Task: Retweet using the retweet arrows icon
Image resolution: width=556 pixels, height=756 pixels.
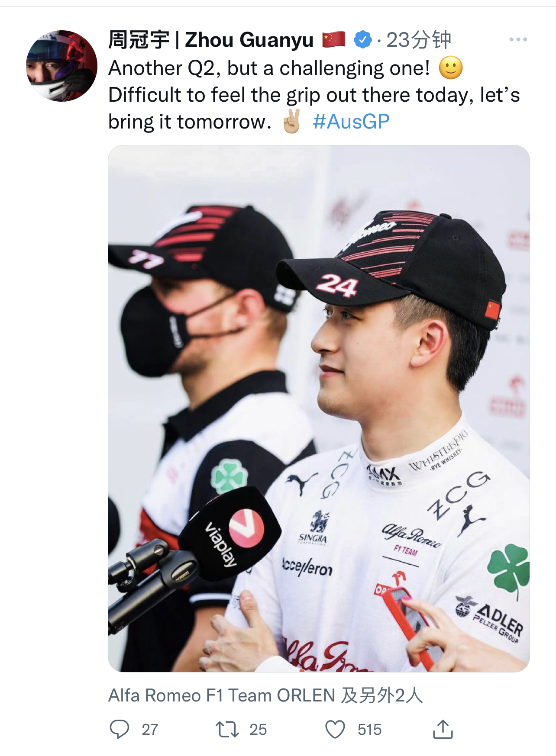Action: pos(227,729)
